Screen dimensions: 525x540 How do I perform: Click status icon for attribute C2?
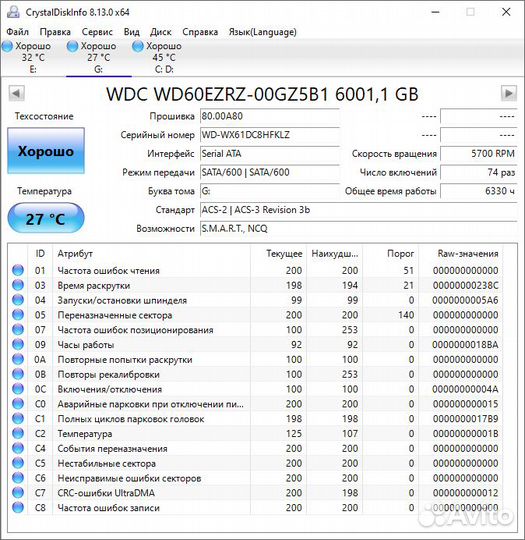click(18, 433)
